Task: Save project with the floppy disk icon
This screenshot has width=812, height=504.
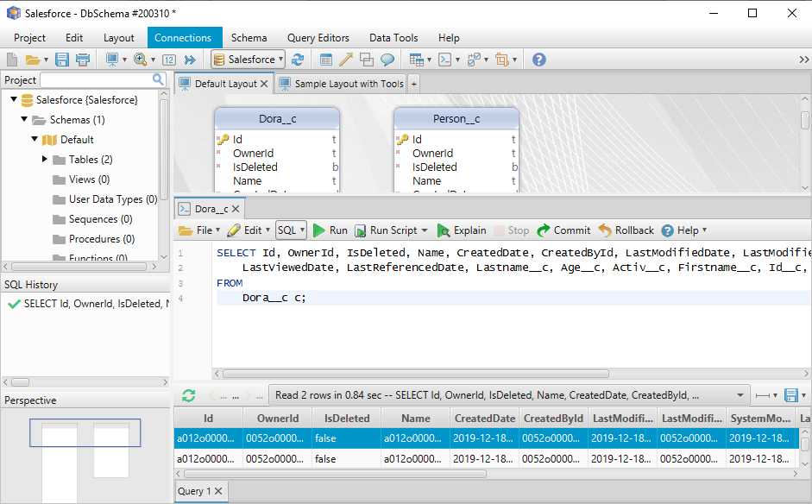Action: point(62,60)
